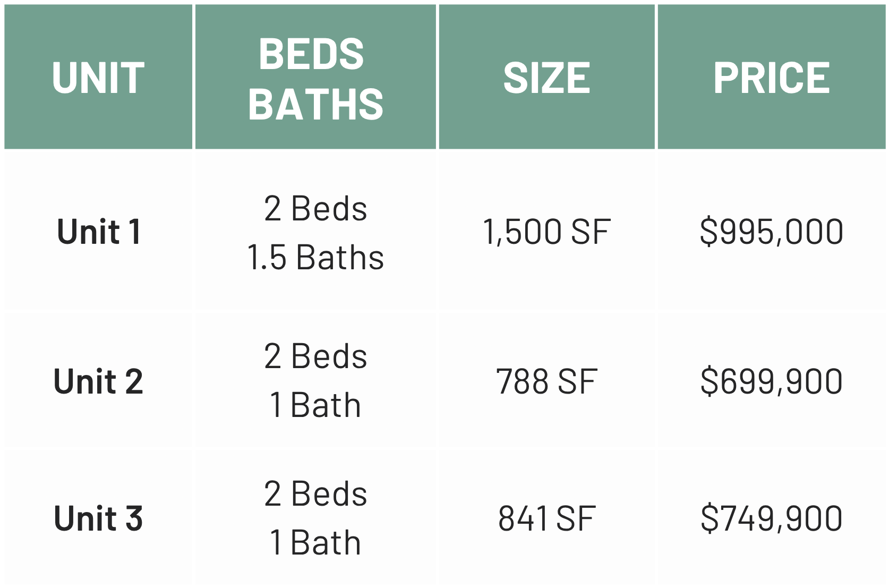Click Unit 3's 1 Bath text

[315, 542]
